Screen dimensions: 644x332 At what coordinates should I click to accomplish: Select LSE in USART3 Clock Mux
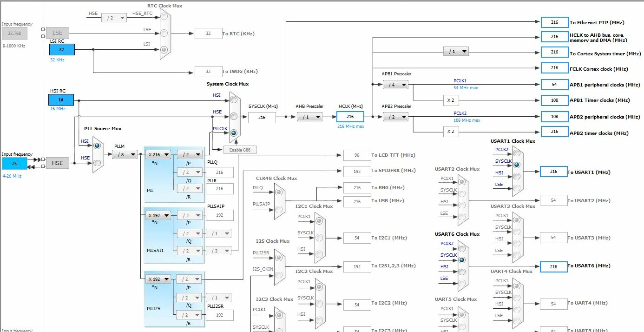point(517,254)
